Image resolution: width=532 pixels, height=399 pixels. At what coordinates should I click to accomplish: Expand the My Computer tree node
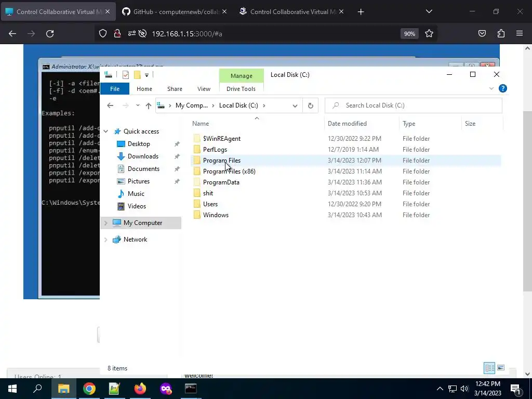click(106, 223)
